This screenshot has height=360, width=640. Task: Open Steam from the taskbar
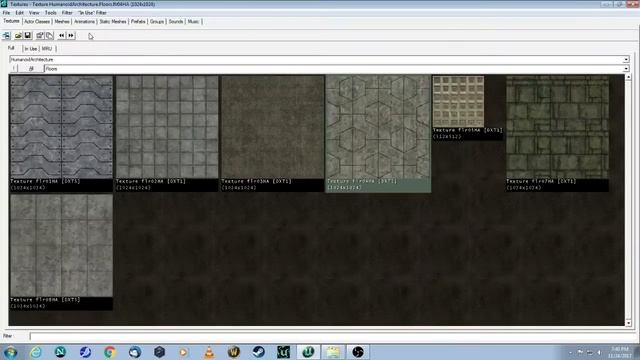258,352
